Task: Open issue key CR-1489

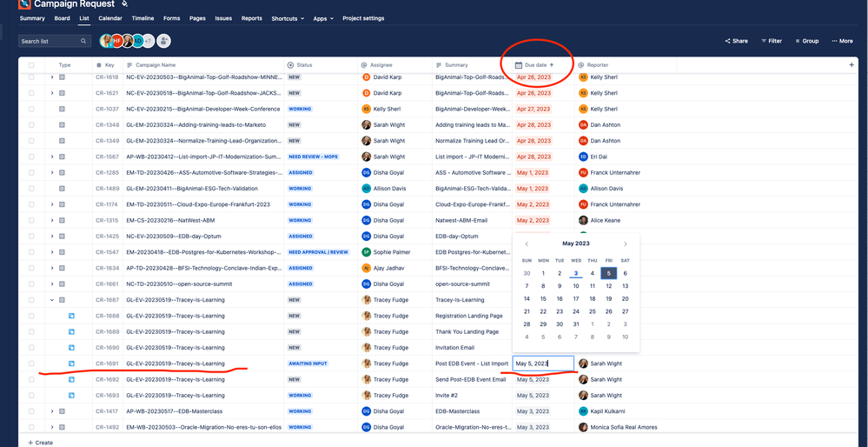Action: pos(107,189)
